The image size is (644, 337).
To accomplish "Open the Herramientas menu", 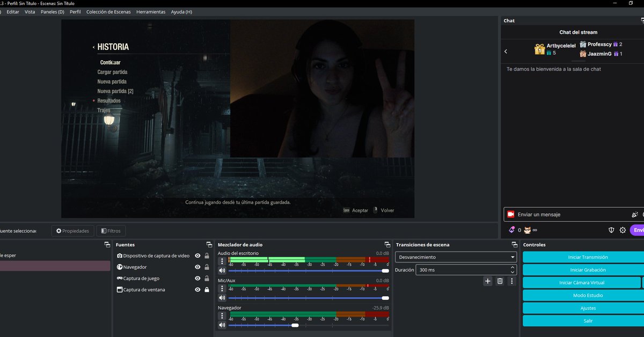I will (x=151, y=12).
